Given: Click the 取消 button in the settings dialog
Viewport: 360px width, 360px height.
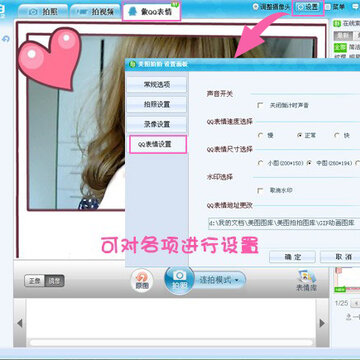Looking at the screenshot, I should point(340,257).
